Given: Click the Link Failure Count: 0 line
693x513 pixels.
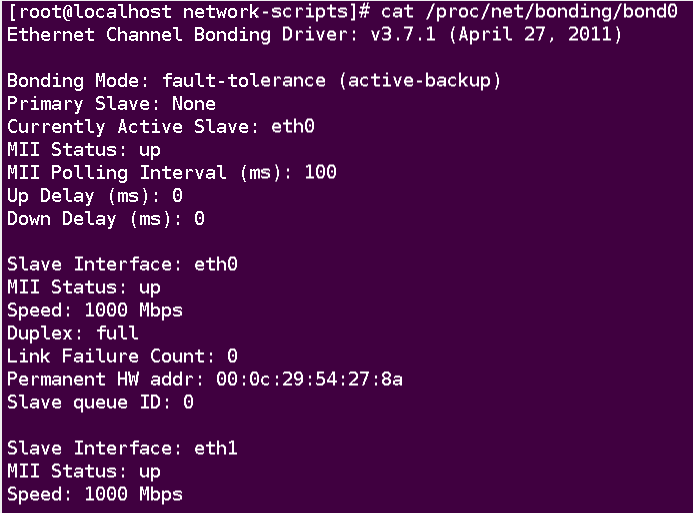Looking at the screenshot, I should [x=122, y=357].
